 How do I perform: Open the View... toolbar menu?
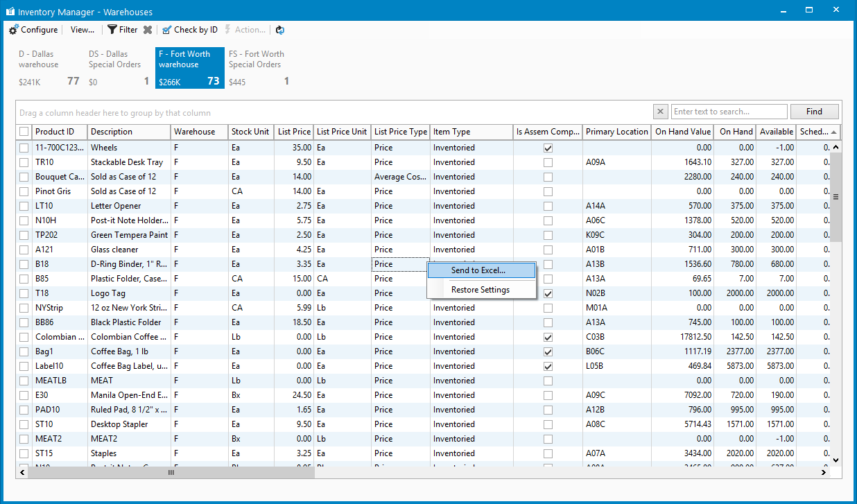click(x=83, y=30)
